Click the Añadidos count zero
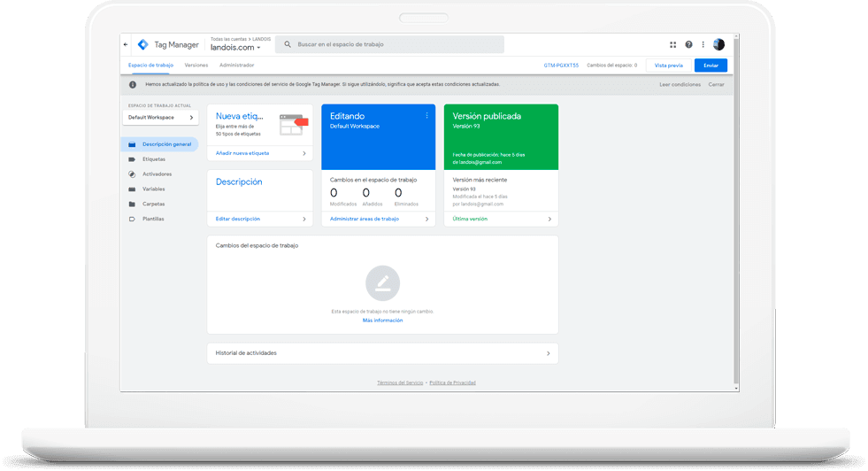This screenshot has width=868, height=471. tap(366, 193)
